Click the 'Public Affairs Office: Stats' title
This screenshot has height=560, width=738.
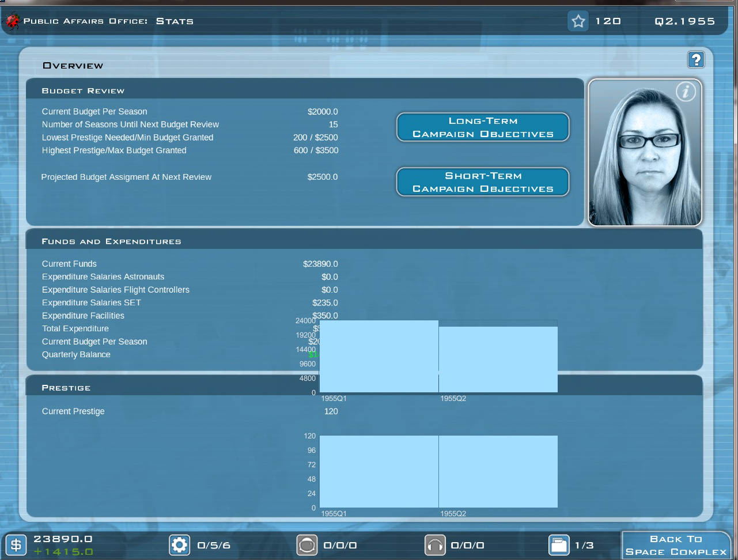[x=108, y=21]
